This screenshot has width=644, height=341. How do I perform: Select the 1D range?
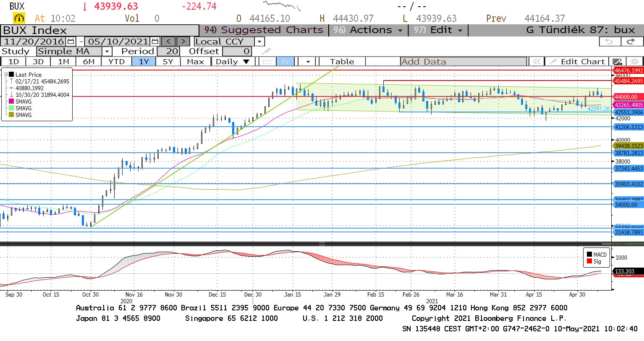tap(14, 61)
